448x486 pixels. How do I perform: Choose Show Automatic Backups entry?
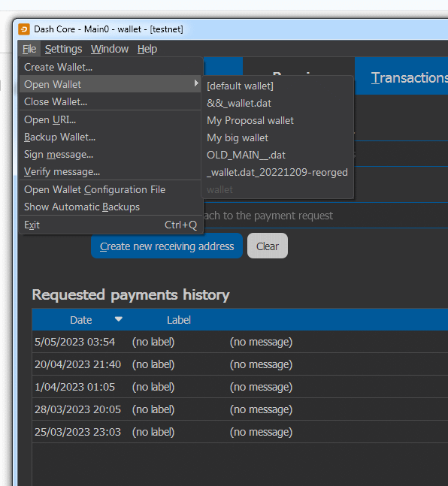click(110, 207)
